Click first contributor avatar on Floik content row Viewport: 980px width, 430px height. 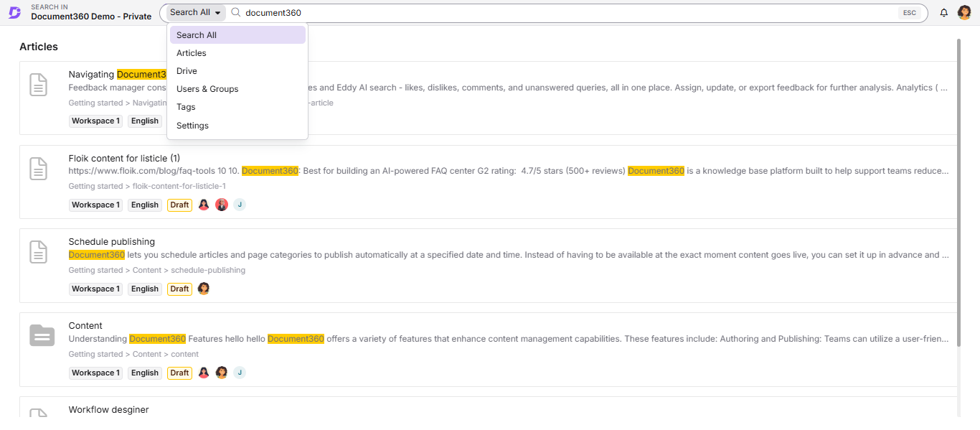pos(204,205)
